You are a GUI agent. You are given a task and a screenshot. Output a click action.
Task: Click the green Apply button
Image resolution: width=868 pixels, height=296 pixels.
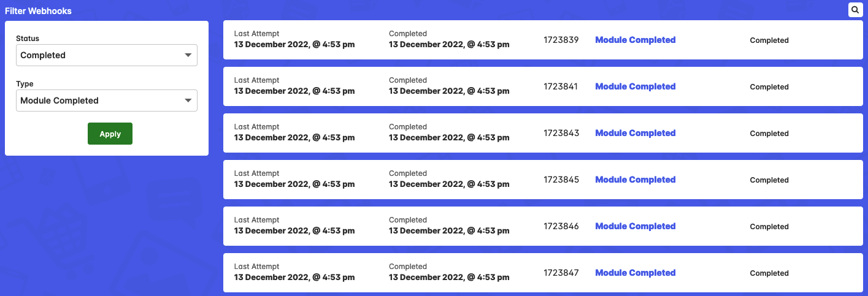110,134
